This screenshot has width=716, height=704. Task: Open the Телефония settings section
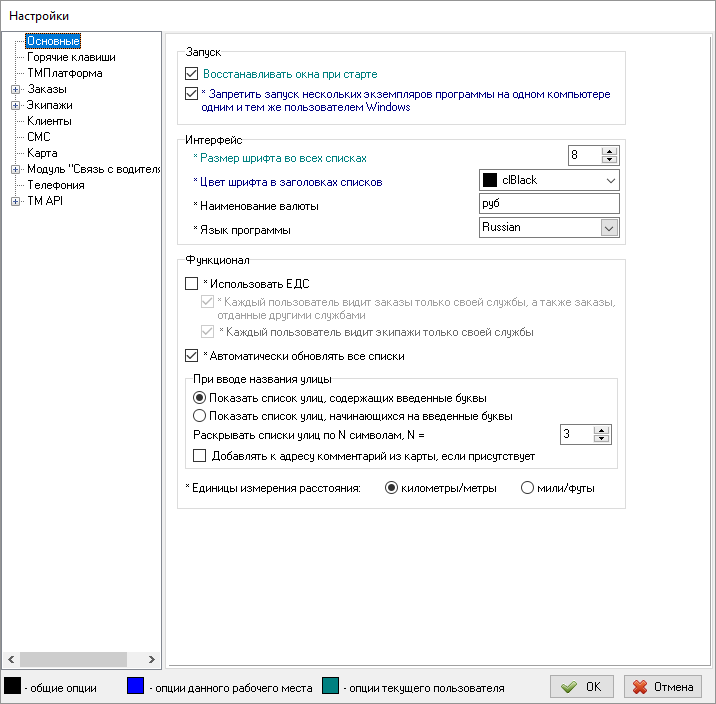56,185
